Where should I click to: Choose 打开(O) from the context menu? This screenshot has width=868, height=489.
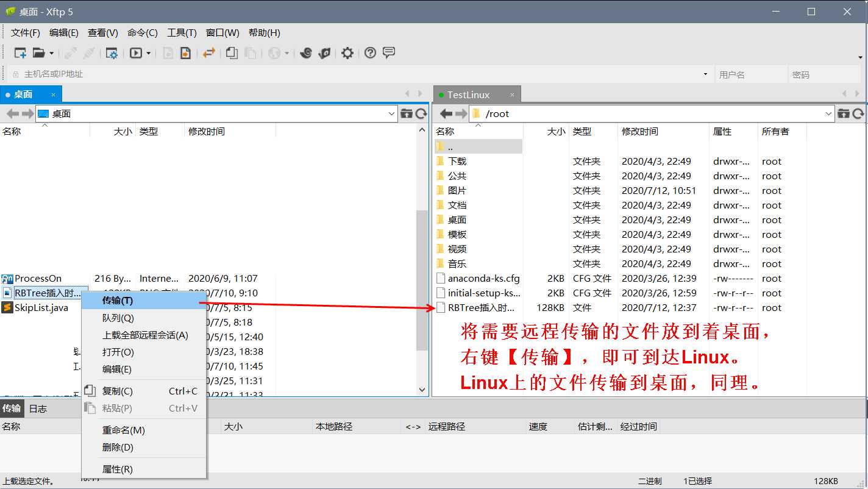pyautogui.click(x=144, y=352)
